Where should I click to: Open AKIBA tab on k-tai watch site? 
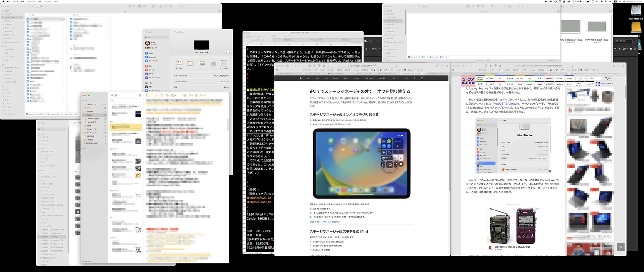click(x=520, y=79)
